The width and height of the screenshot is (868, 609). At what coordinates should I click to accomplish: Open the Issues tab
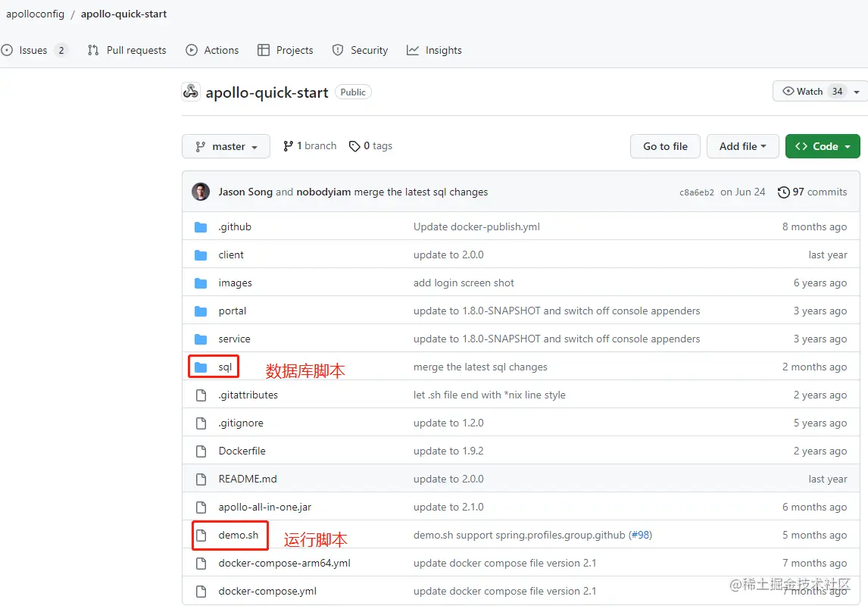[x=34, y=51]
